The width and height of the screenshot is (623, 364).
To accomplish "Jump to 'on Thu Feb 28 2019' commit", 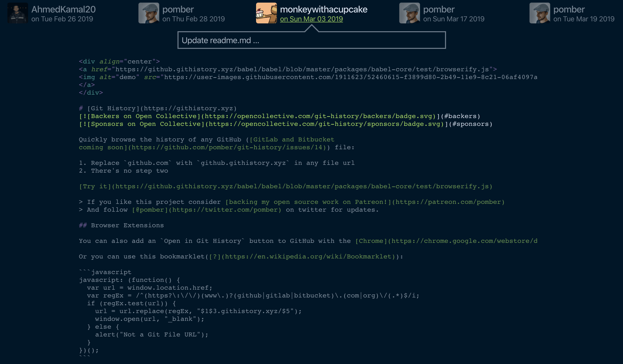I will coord(193,19).
